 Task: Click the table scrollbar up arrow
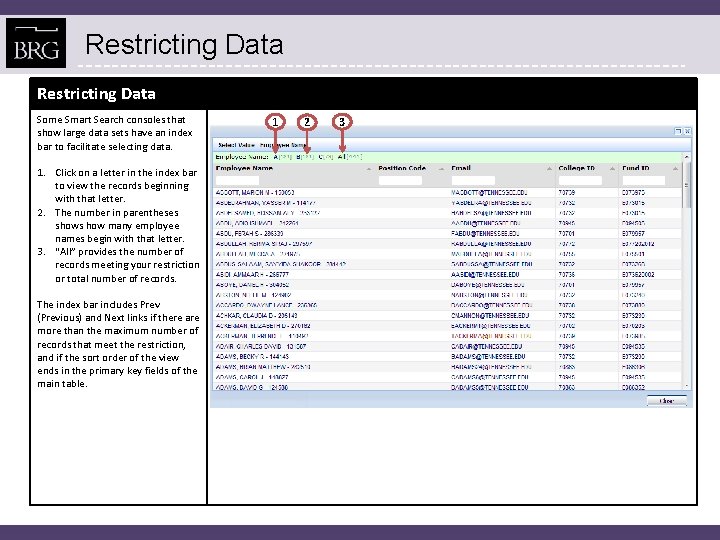click(686, 157)
